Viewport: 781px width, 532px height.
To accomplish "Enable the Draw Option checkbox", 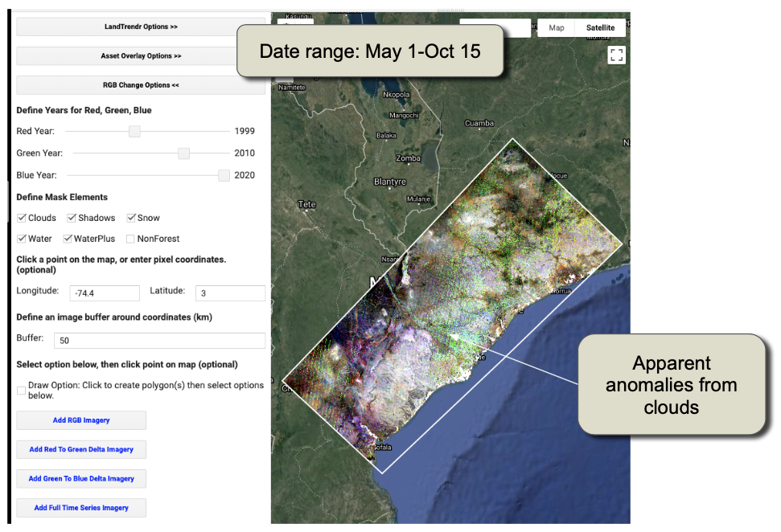I will 22,390.
